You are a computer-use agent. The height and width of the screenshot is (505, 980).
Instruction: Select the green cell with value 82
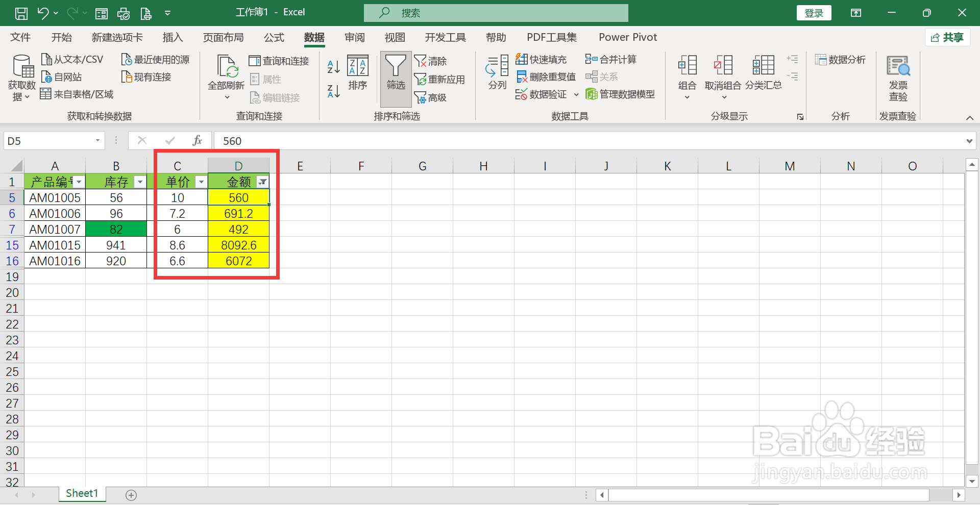116,229
